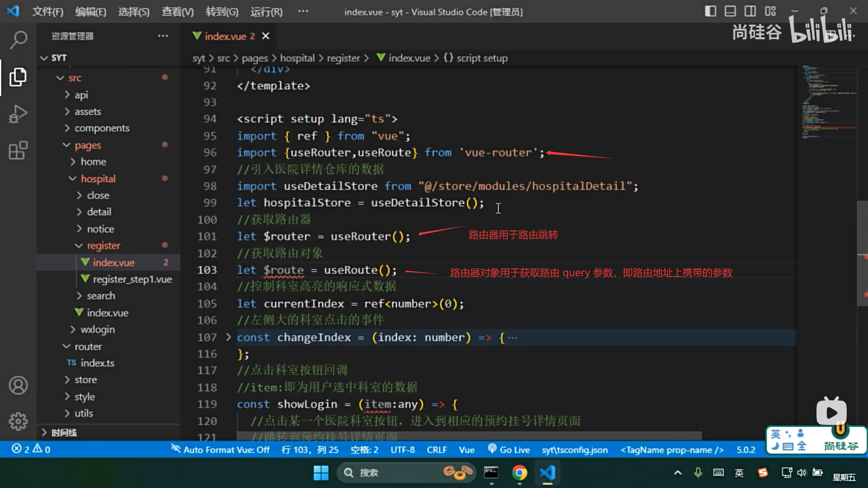Open the 文件(F) menu

(x=47, y=12)
